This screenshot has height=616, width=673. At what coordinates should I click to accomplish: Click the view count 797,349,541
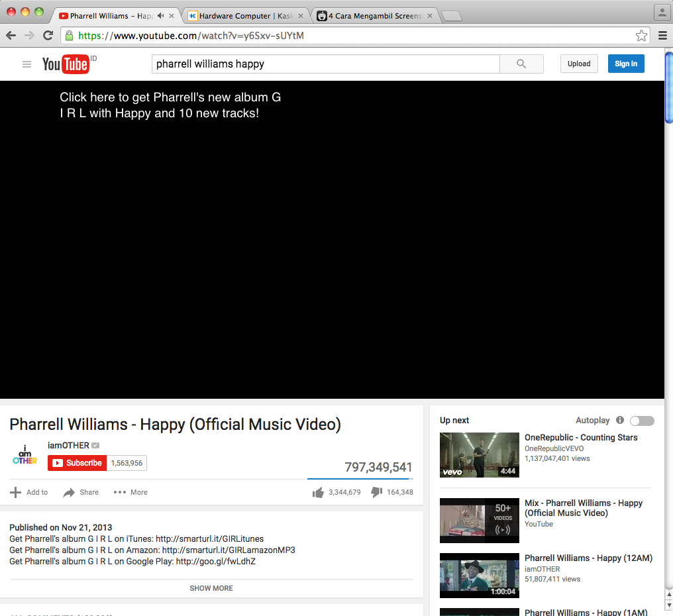[x=378, y=467]
